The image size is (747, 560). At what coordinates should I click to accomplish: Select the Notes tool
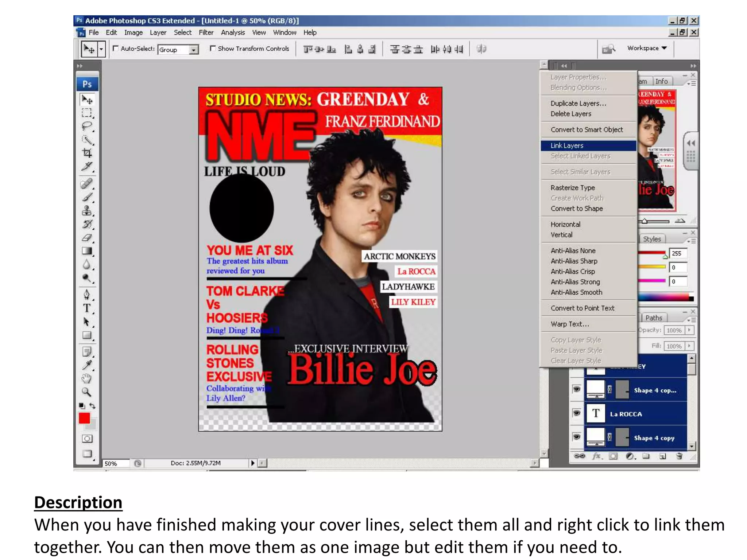[x=87, y=351]
